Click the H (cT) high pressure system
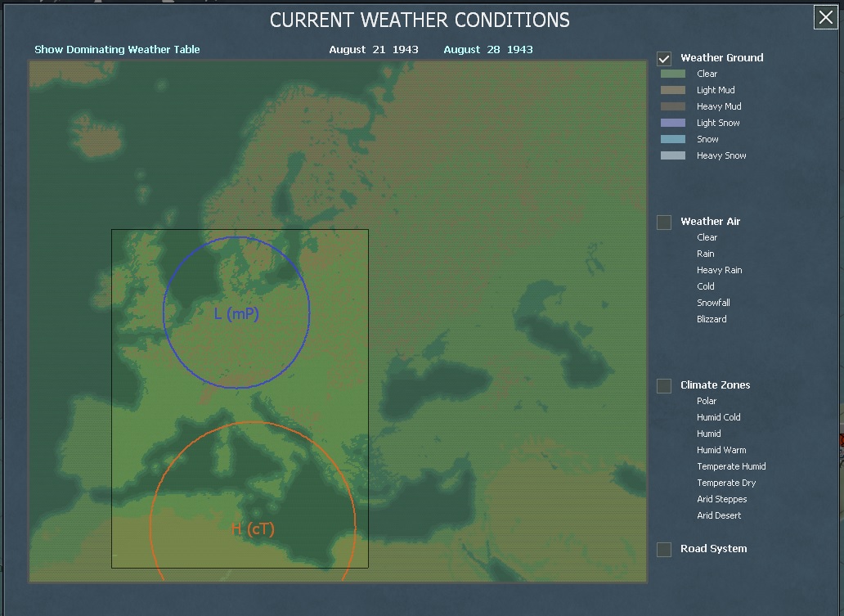Screen dimensions: 844x616 [x=254, y=528]
